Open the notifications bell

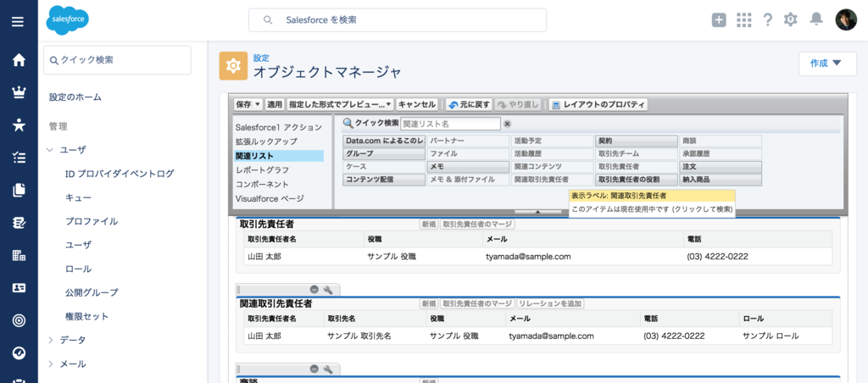816,19
